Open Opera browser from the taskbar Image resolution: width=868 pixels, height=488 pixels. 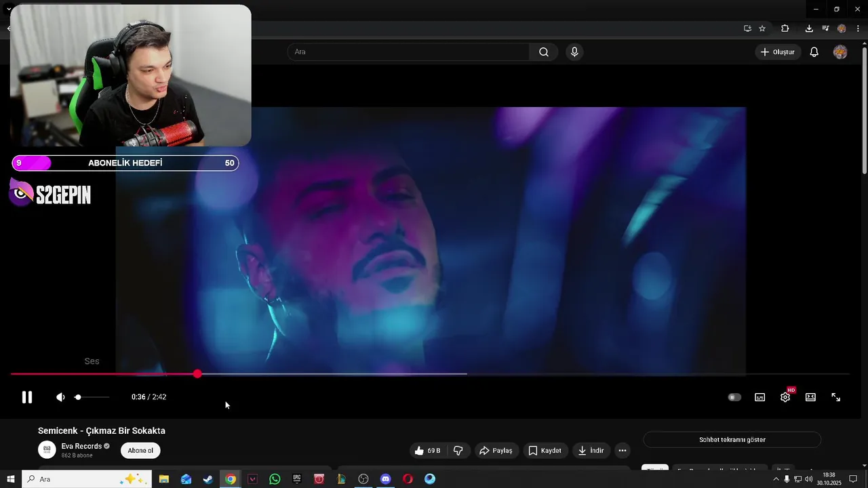pyautogui.click(x=408, y=479)
